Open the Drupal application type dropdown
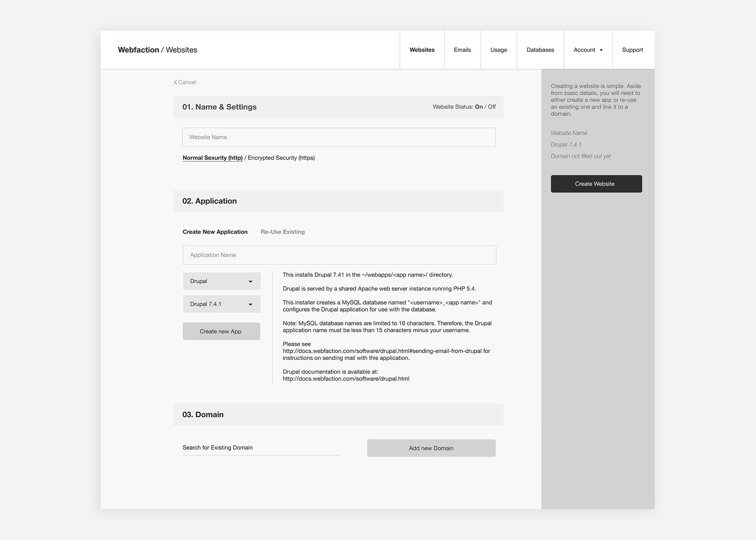The height and width of the screenshot is (540, 756). click(222, 281)
